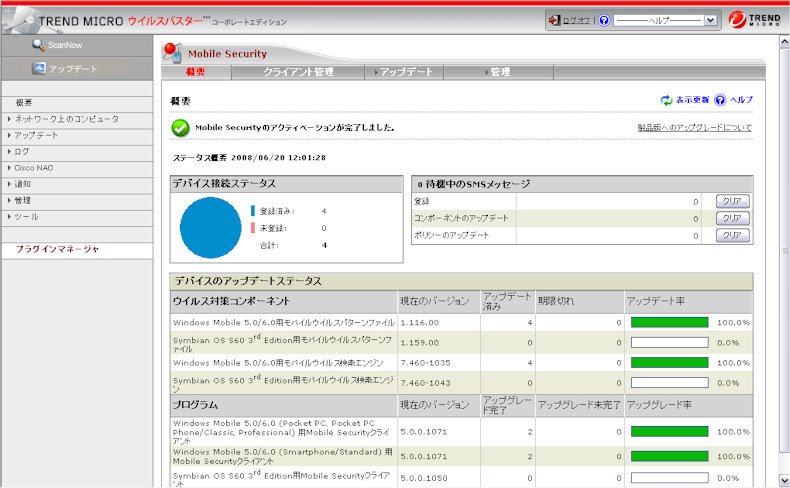Open 概要 in the left sidebar

(24, 103)
